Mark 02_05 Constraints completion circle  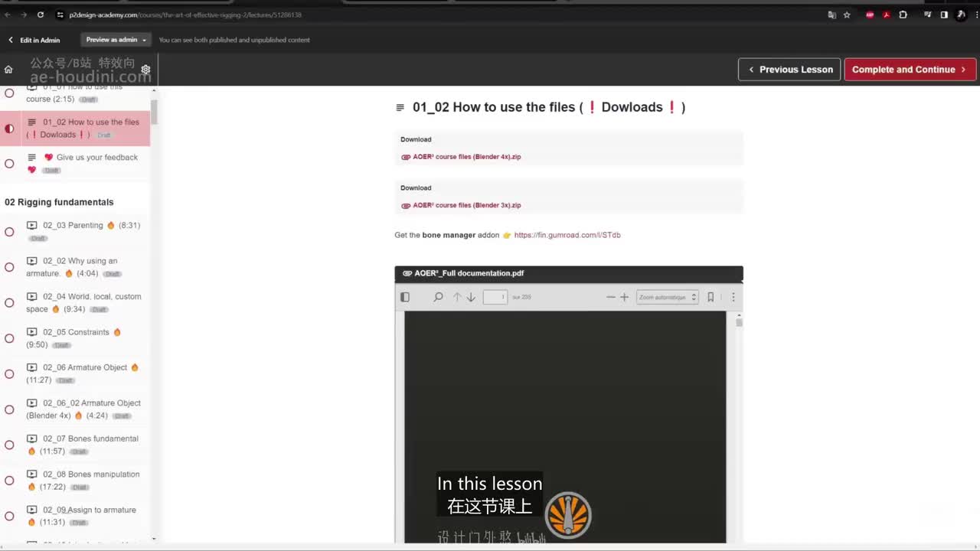pyautogui.click(x=9, y=338)
